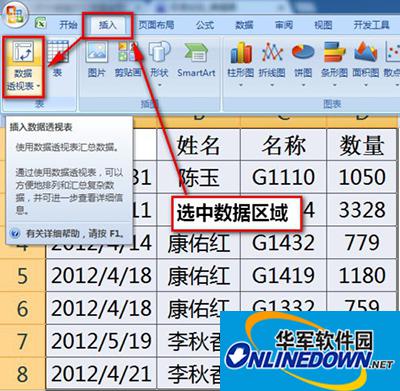Select 康佑红 in row 5
The image size is (400, 391).
pyautogui.click(x=199, y=276)
